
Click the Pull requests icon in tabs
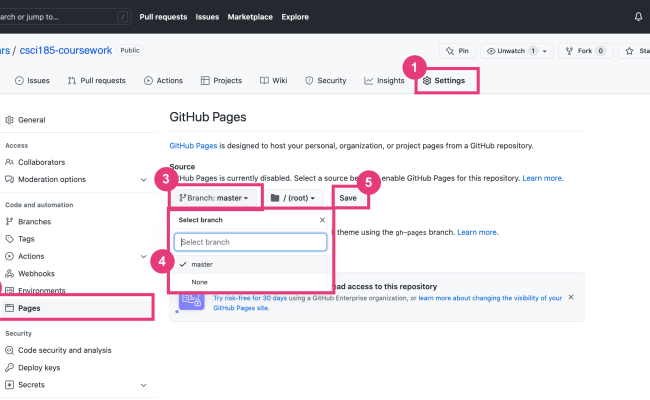tap(72, 80)
